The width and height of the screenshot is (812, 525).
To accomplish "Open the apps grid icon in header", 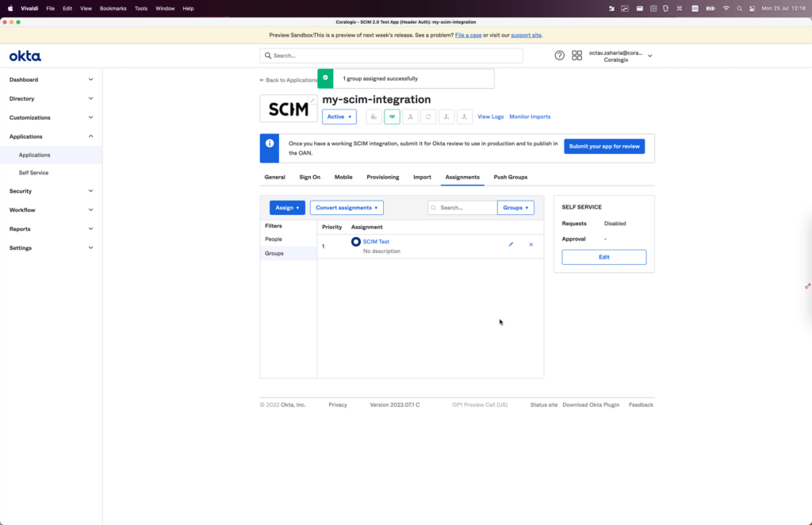I will coord(577,56).
